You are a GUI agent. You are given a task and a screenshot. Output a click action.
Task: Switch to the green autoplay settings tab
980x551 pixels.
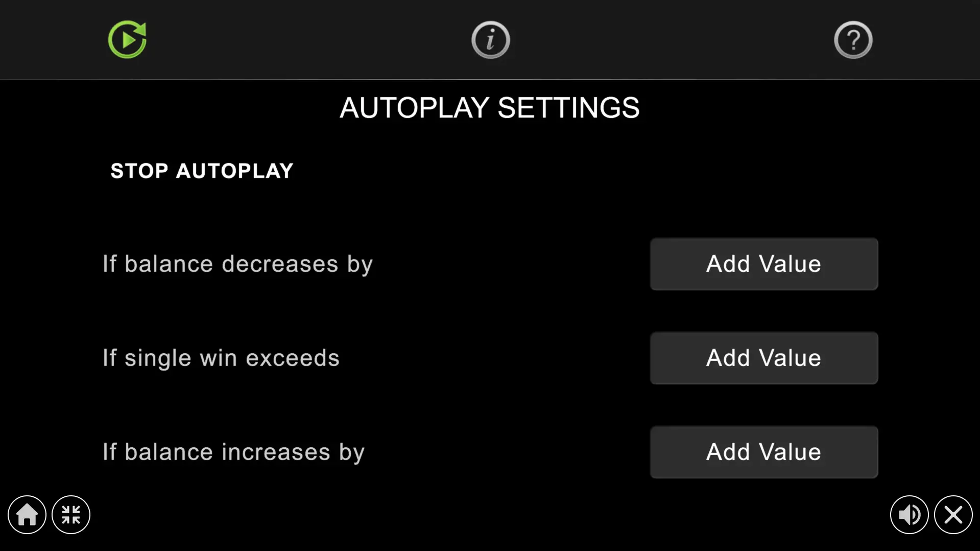(x=127, y=39)
